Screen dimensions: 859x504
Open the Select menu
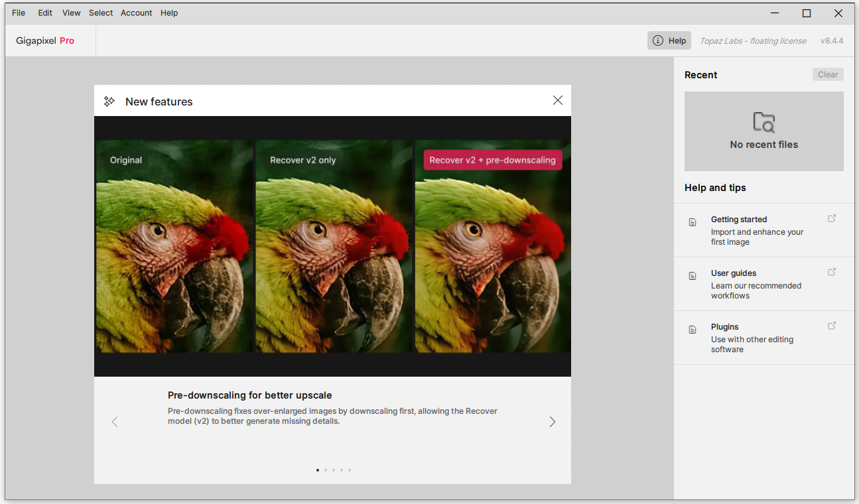pos(101,13)
